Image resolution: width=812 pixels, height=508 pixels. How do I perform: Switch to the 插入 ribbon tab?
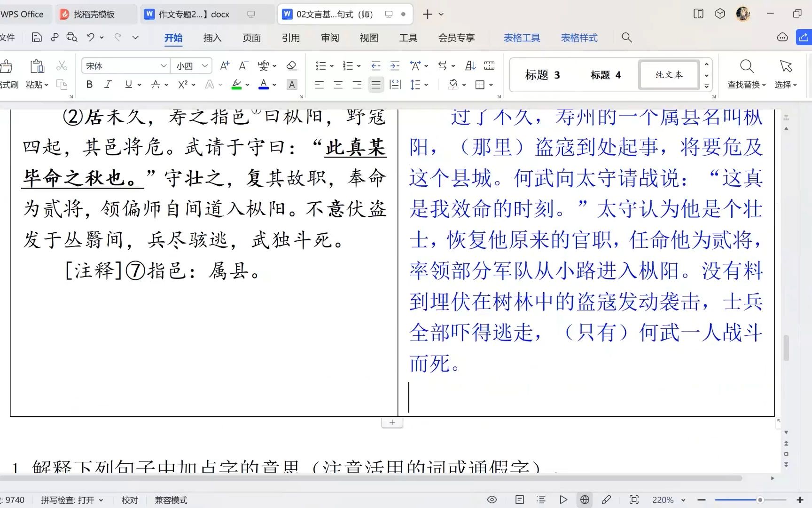[212, 38]
